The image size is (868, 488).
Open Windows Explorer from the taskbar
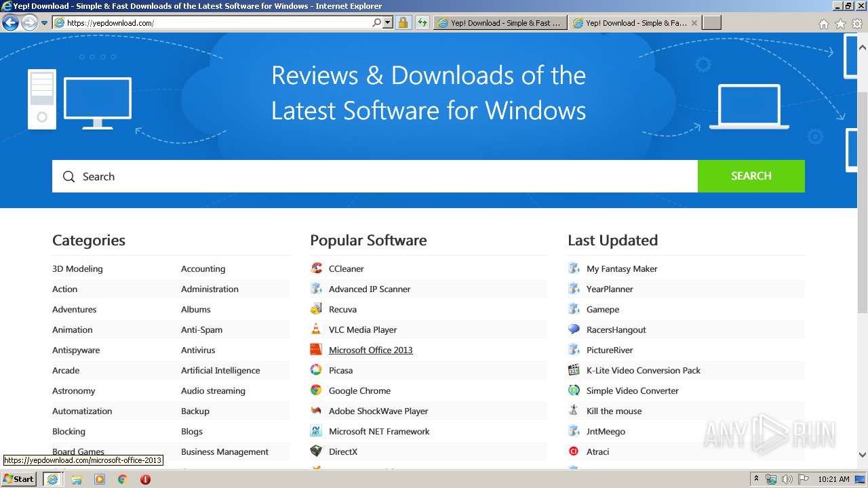(x=77, y=479)
